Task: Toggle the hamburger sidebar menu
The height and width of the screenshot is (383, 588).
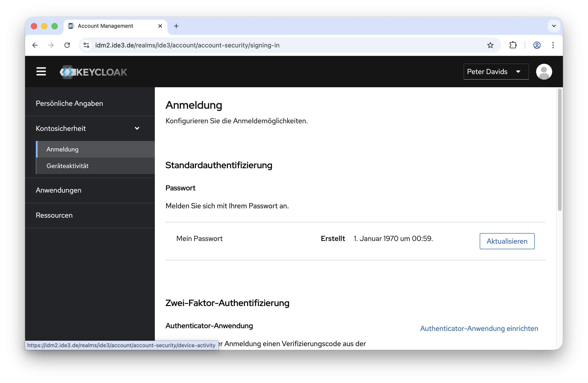Action: (x=41, y=72)
